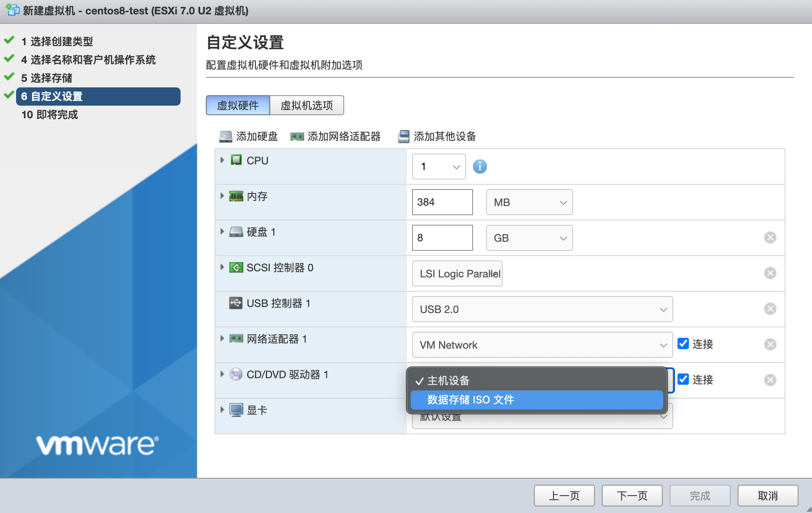812x513 pixels.
Task: Switch to the 虚拟机选项 tab
Action: pos(307,105)
